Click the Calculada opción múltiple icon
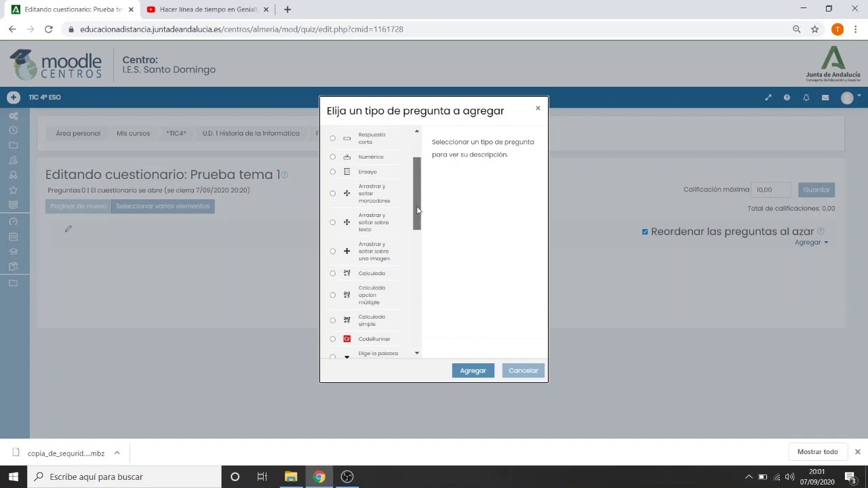This screenshot has height=488, width=868. 347,295
